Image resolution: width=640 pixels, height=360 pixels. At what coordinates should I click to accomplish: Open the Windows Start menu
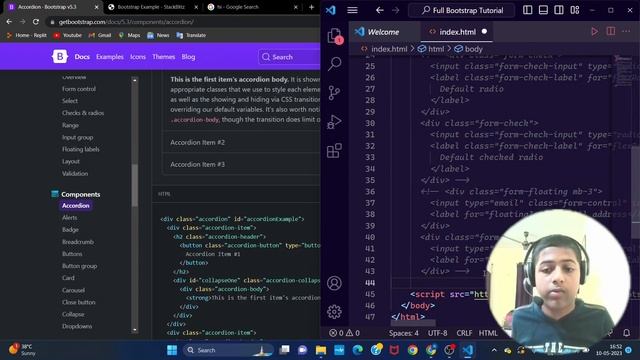point(172,350)
